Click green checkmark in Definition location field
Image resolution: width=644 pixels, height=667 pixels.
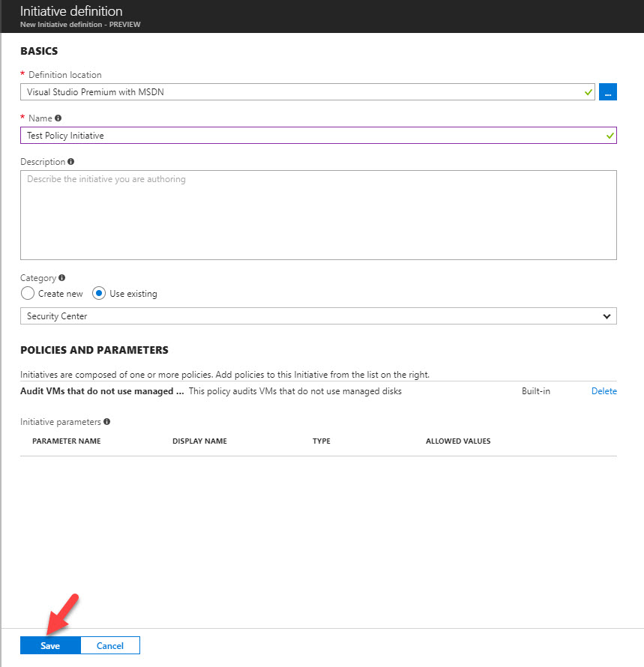click(x=589, y=92)
